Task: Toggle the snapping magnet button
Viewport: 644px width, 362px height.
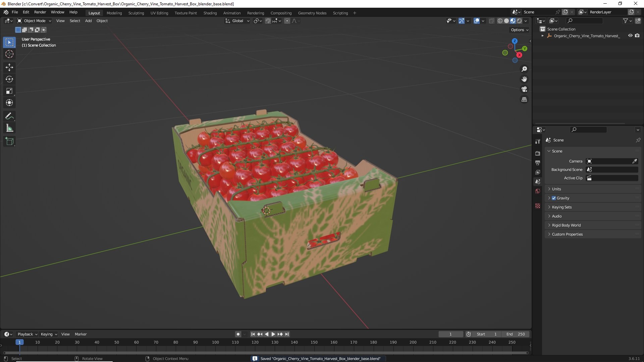Action: point(268,21)
